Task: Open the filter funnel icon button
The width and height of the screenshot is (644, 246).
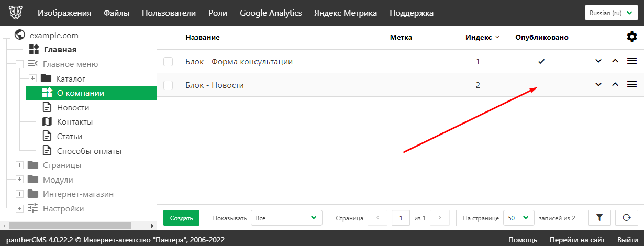Action: [599, 218]
